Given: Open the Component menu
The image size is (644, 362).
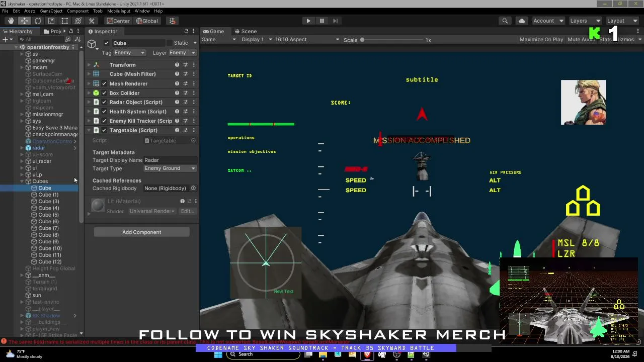Looking at the screenshot, I should (77, 11).
